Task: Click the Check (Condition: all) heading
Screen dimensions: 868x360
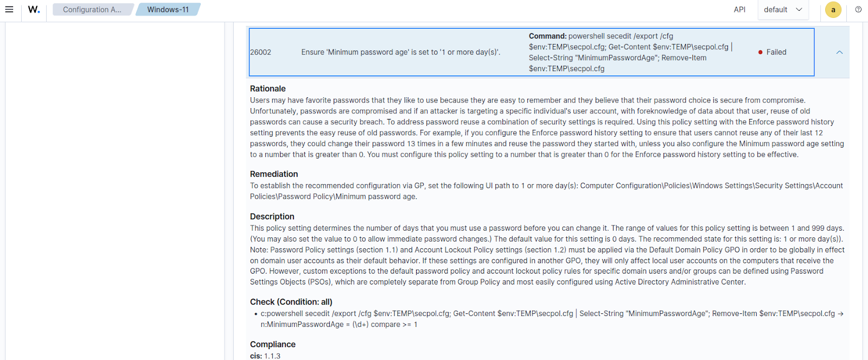Action: pyautogui.click(x=290, y=301)
